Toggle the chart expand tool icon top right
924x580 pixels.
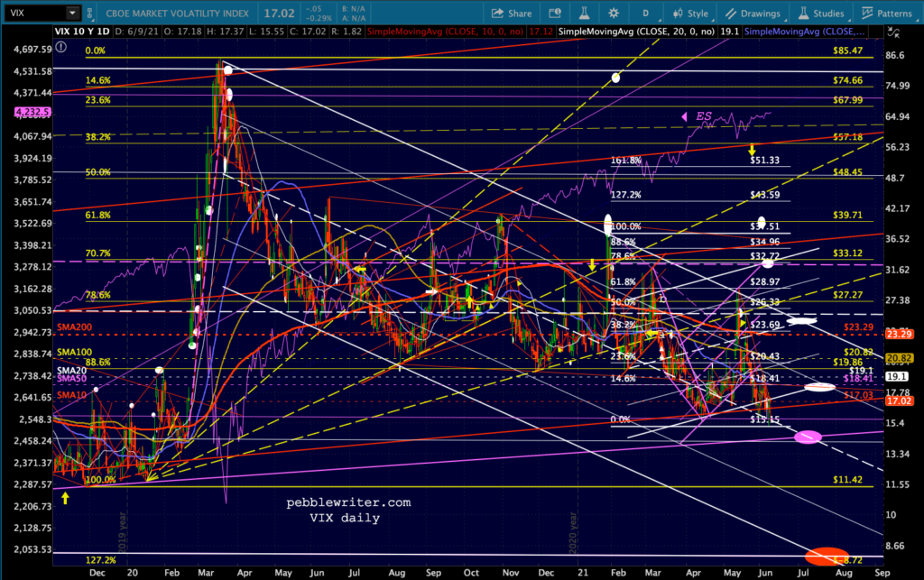point(893,33)
